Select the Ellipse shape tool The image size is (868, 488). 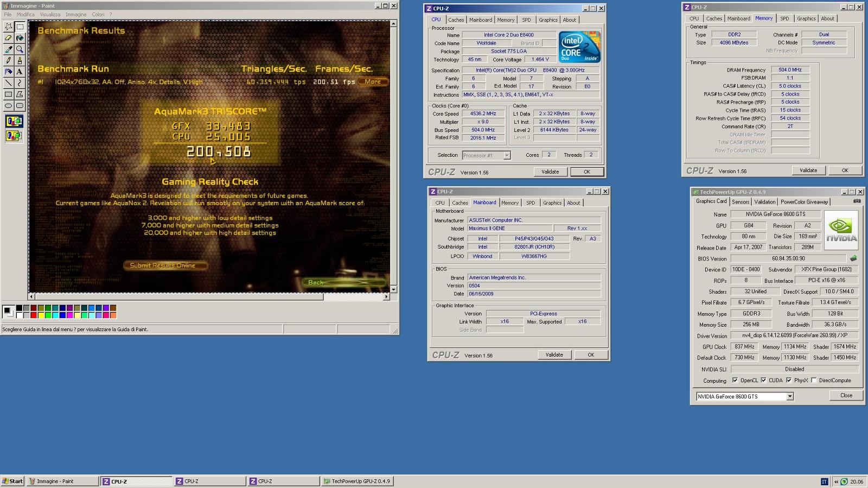(9, 106)
